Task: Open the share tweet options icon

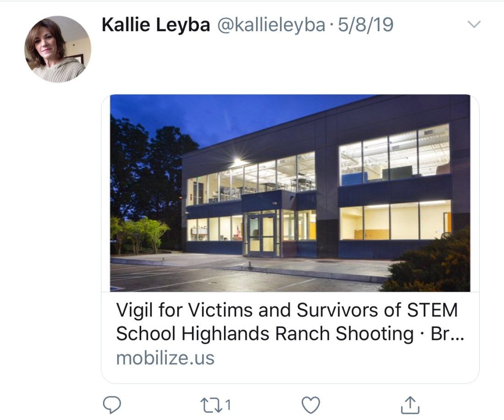Action: pos(410,405)
